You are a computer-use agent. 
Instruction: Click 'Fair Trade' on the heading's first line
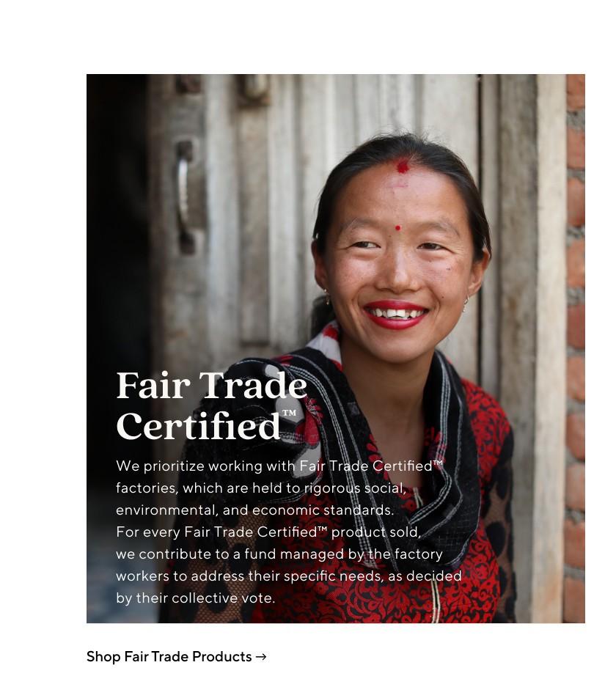[x=212, y=385]
